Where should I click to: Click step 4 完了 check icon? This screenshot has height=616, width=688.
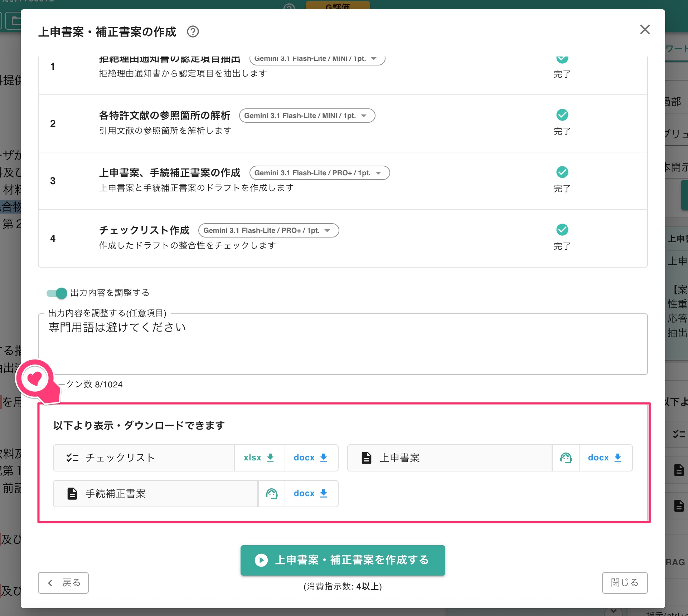(562, 230)
